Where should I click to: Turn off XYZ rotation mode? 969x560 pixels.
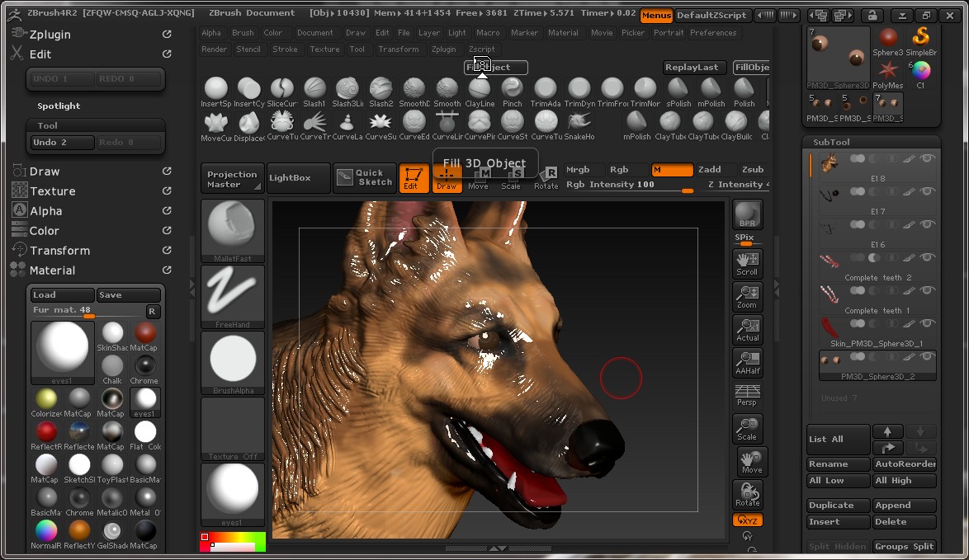(x=747, y=520)
